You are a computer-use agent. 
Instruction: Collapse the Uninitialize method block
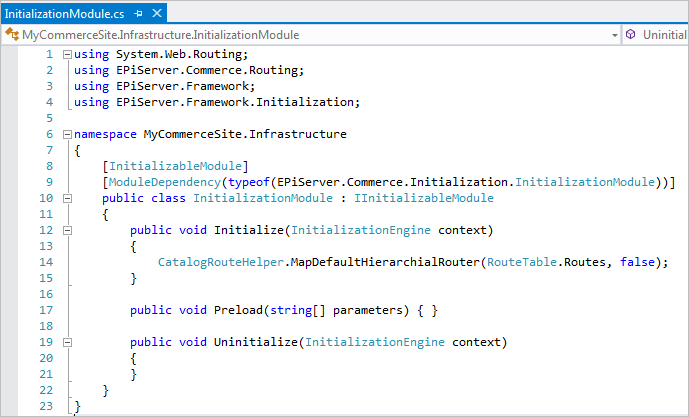[x=67, y=342]
